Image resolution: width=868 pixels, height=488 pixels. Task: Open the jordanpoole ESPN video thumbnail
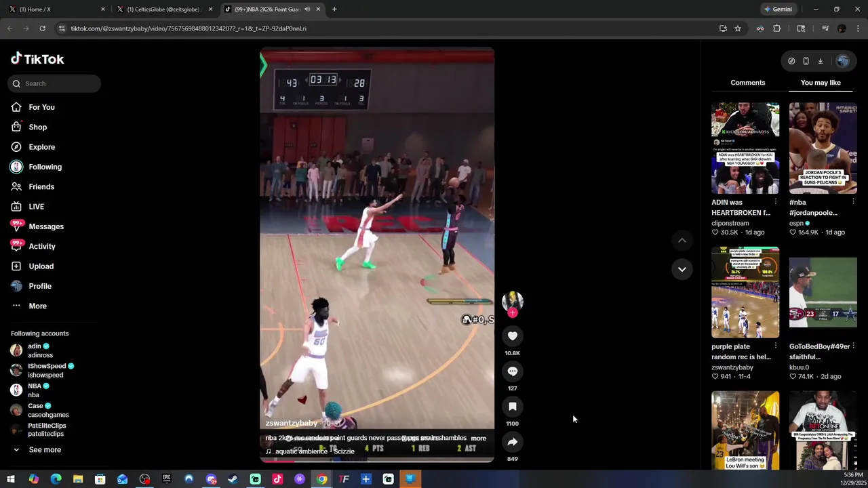point(823,148)
